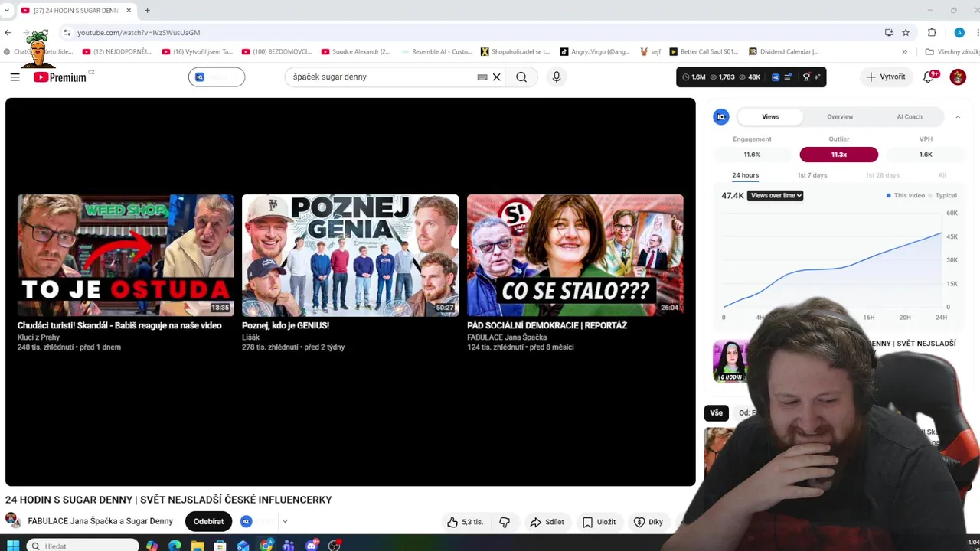The height and width of the screenshot is (551, 980).
Task: Bookmark this page with the star
Action: click(x=906, y=32)
